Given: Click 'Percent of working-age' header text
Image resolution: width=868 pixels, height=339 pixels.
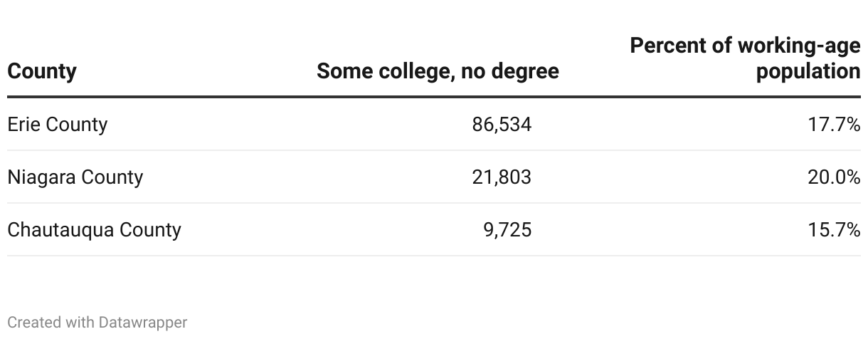Looking at the screenshot, I should [x=746, y=46].
